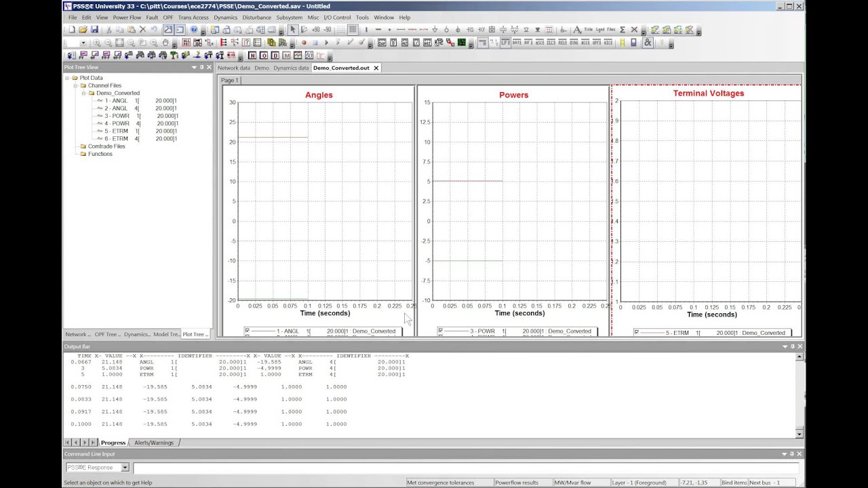Click the red record circle icon

[304, 43]
